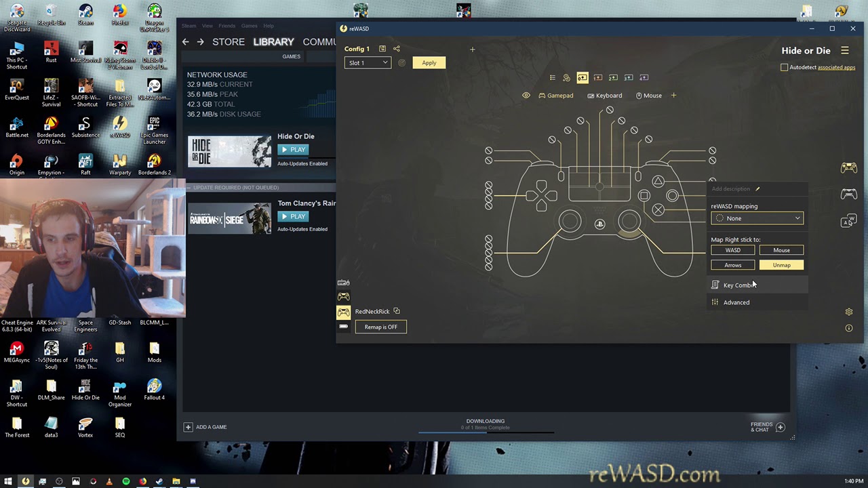Go back in Steam window
This screenshot has width=868, height=488.
point(185,42)
